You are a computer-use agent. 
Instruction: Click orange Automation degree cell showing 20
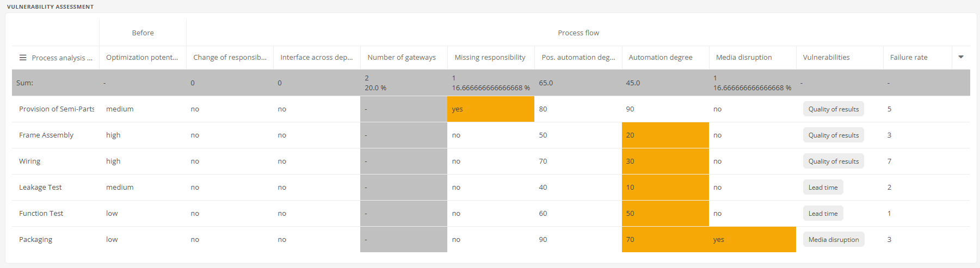tap(665, 135)
